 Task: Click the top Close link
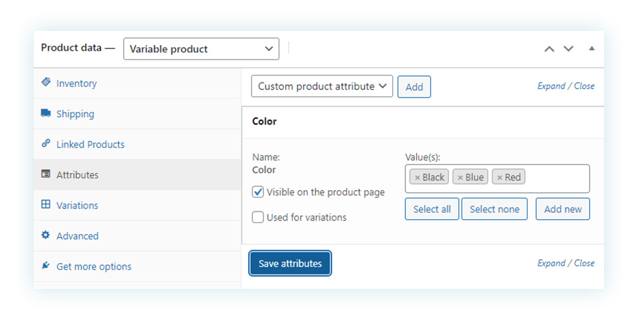click(x=584, y=86)
